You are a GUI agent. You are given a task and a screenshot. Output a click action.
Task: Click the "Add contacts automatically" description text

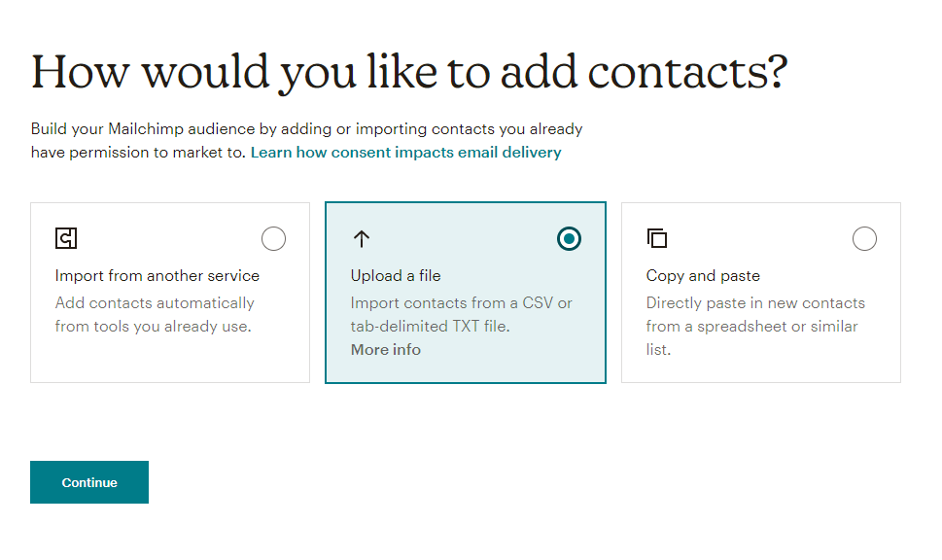[155, 302]
